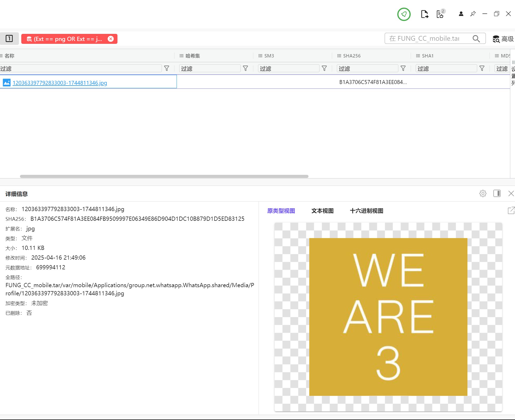Image resolution: width=515 pixels, height=420 pixels.
Task: Open preview in external window icon
Action: pos(511,211)
